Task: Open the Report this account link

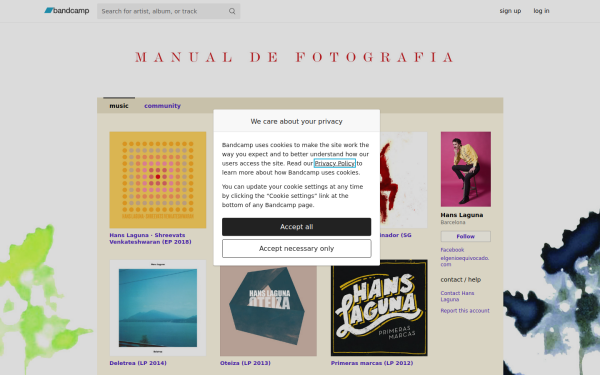Action: [x=465, y=311]
